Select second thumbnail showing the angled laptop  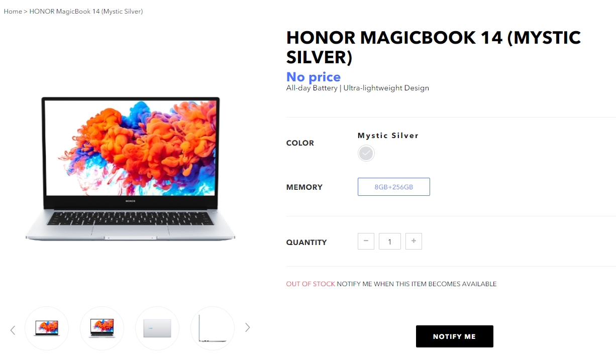[102, 328]
